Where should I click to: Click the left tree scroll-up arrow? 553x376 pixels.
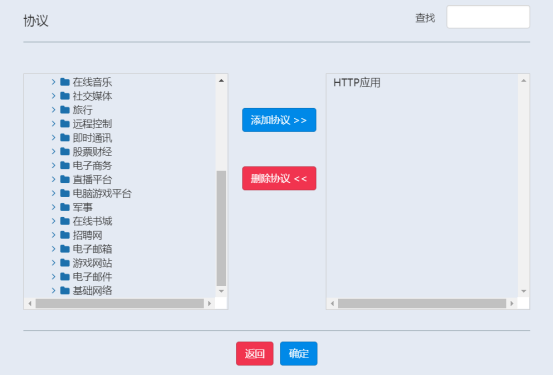(221, 81)
